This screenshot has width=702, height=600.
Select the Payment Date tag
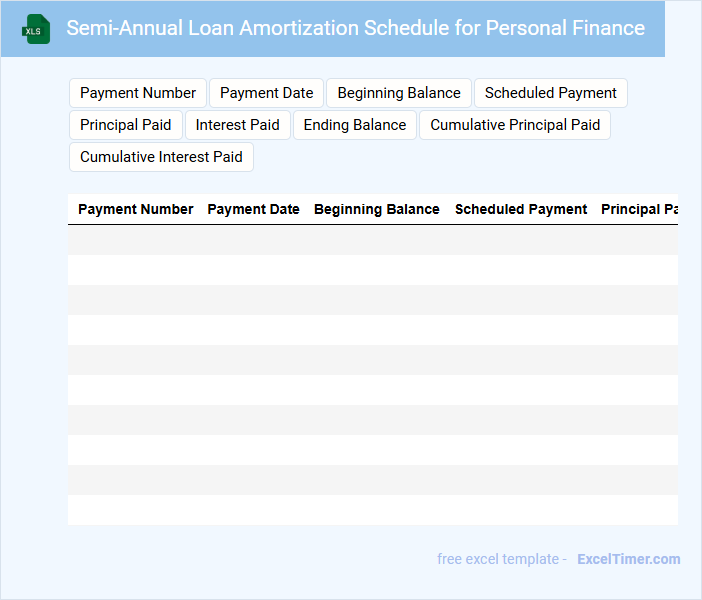[267, 93]
